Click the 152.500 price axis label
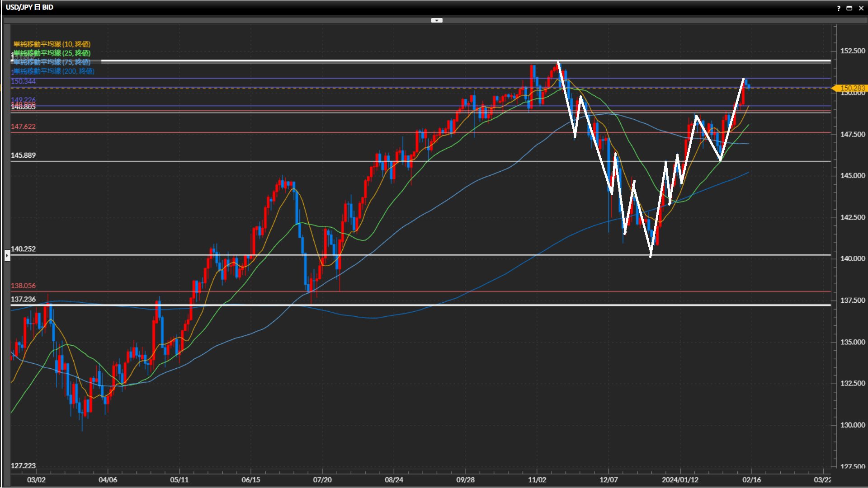Screen dimensions: 868x488 tap(852, 51)
